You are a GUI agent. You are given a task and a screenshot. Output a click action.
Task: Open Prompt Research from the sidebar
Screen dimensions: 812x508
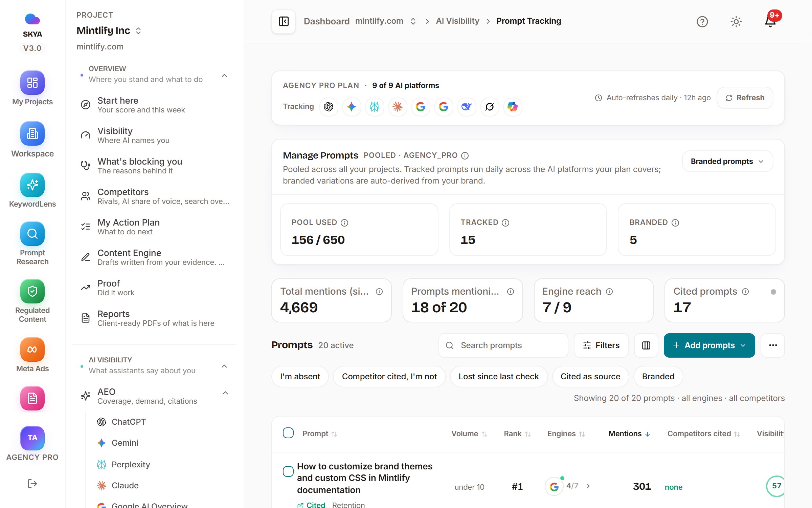pos(32,234)
